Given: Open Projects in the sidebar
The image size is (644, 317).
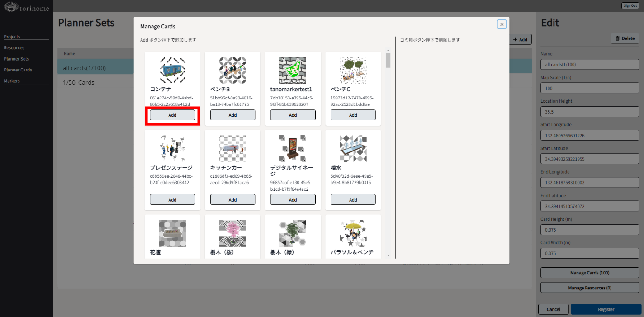Looking at the screenshot, I should (x=12, y=37).
